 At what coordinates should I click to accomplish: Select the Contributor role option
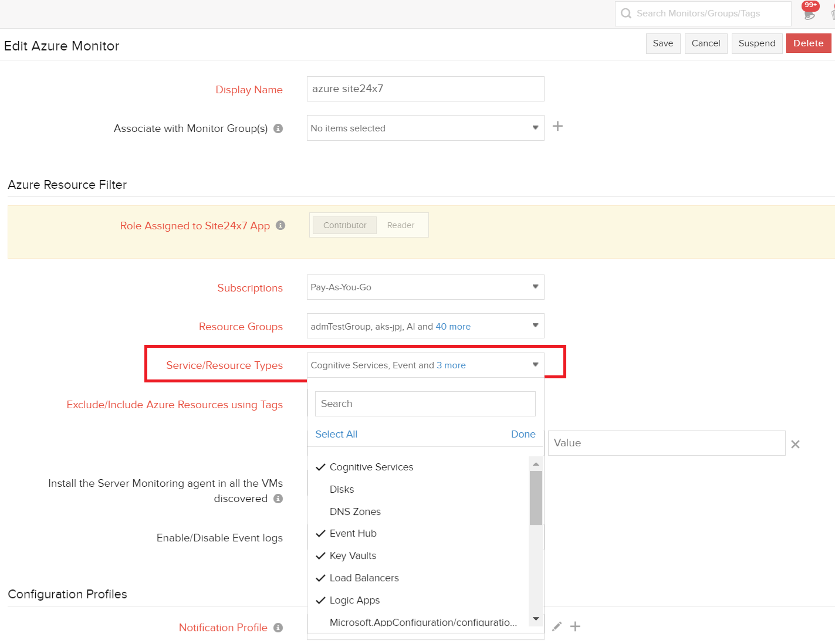[x=344, y=225]
